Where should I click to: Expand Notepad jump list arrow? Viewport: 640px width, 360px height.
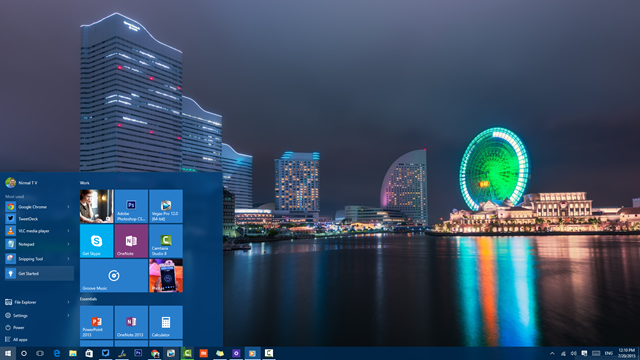click(x=68, y=244)
